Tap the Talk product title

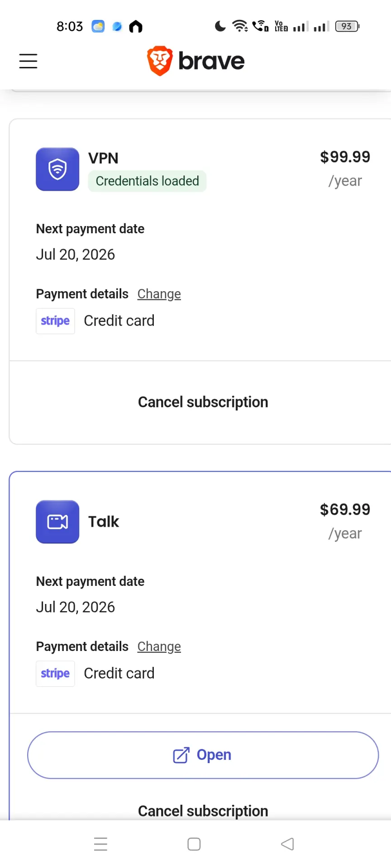[x=103, y=522]
